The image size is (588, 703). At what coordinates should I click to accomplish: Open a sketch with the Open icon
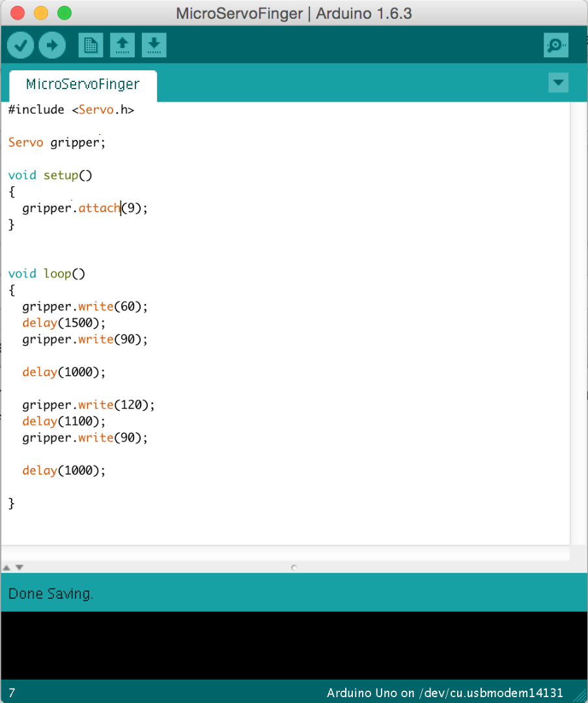pos(122,45)
